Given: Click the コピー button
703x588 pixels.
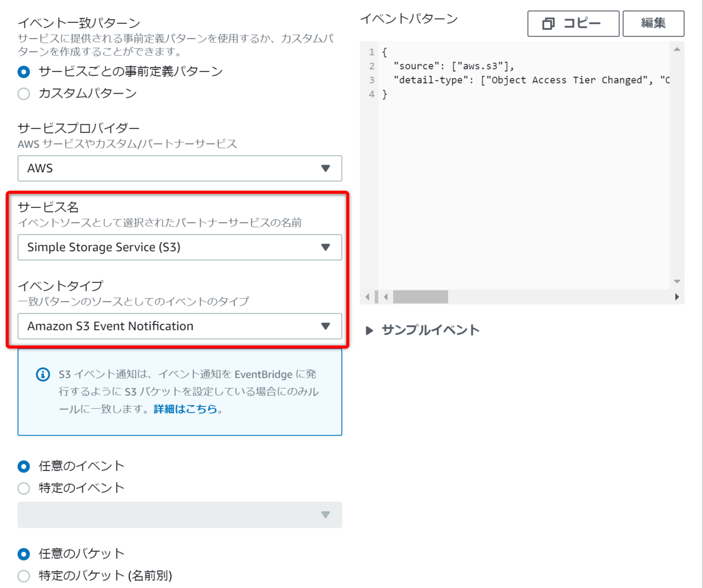Looking at the screenshot, I should [x=573, y=23].
